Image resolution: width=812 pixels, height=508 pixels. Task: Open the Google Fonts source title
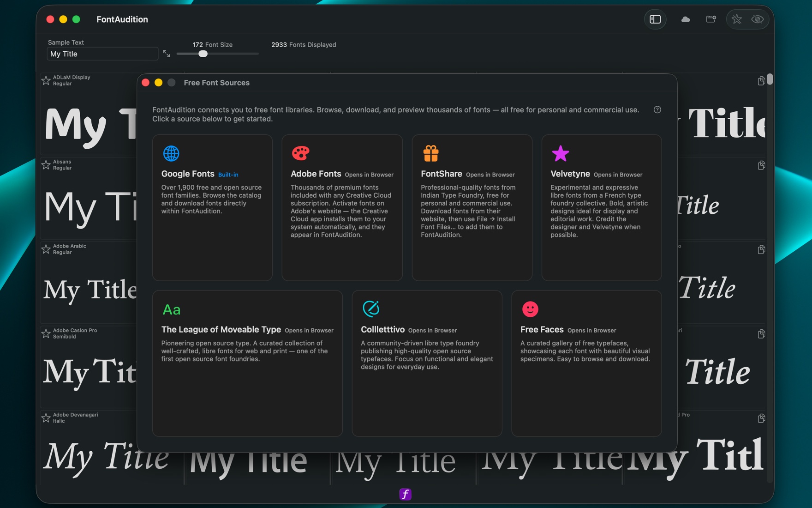pyautogui.click(x=188, y=174)
